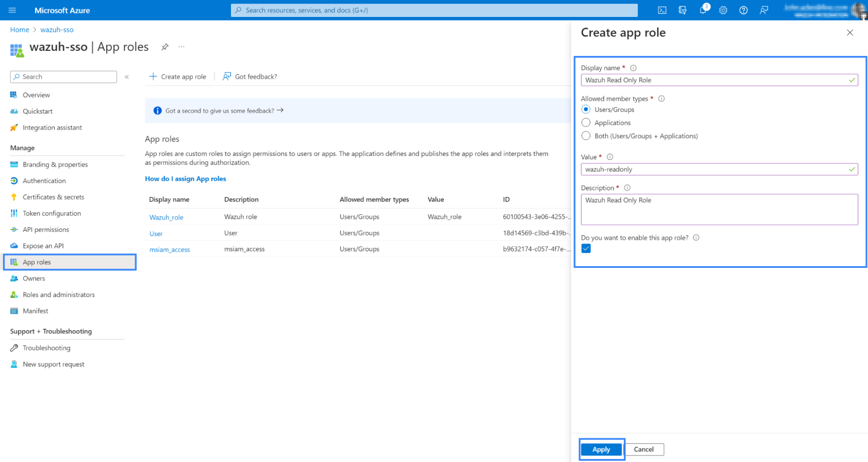Screen dimensions: 868x462
Task: Click the Microsoft Azure logo text
Action: (62, 10)
